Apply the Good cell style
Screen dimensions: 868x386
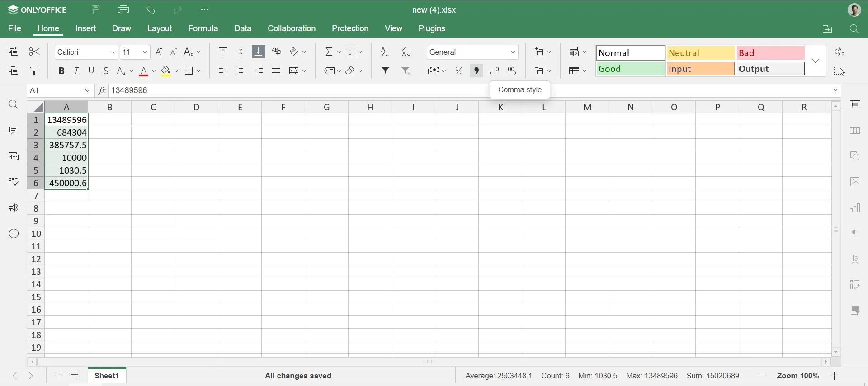tap(630, 69)
